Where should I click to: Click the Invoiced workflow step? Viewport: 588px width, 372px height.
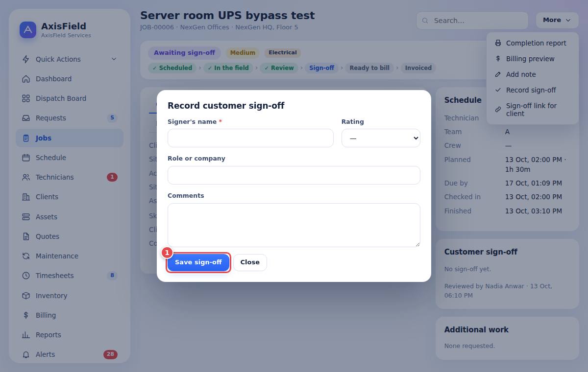click(x=418, y=68)
